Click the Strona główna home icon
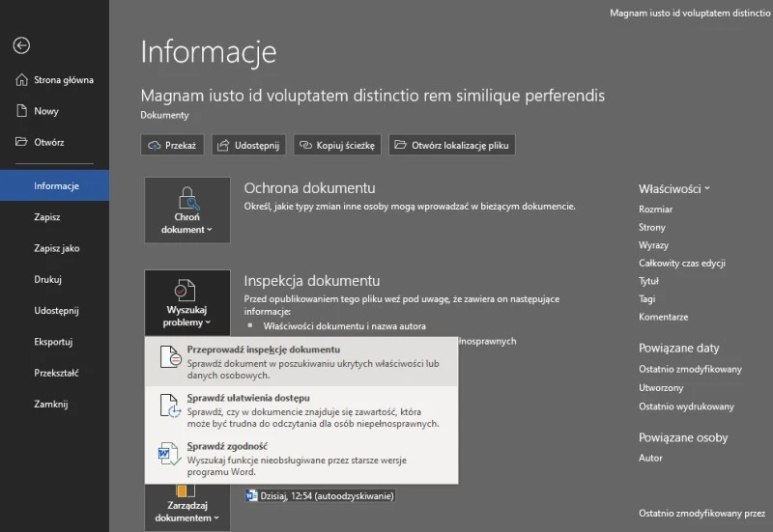 [23, 80]
